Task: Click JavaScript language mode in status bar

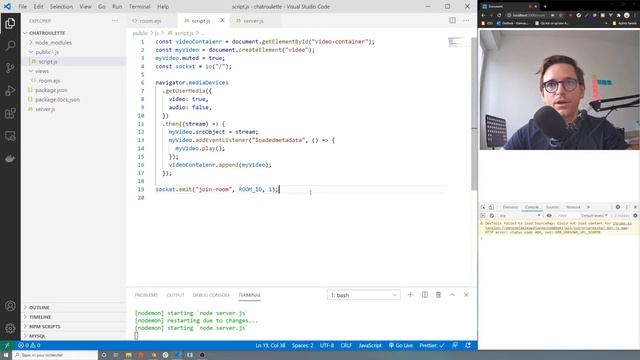Action: pyautogui.click(x=370, y=345)
